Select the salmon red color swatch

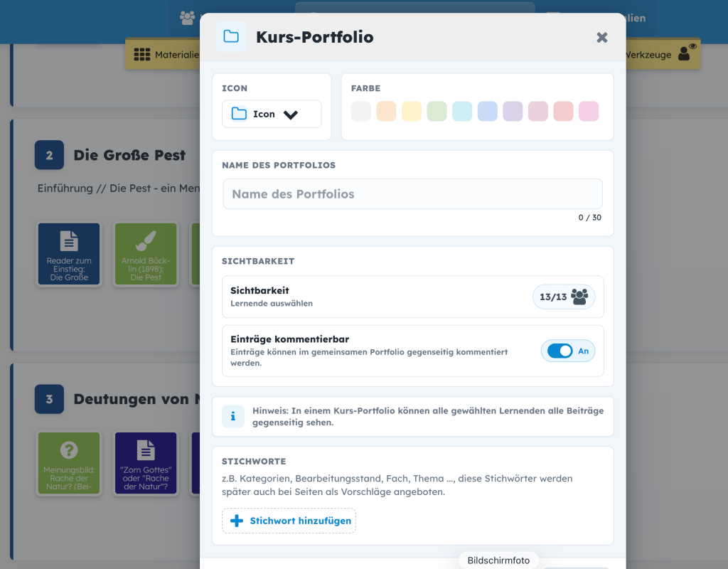(563, 112)
